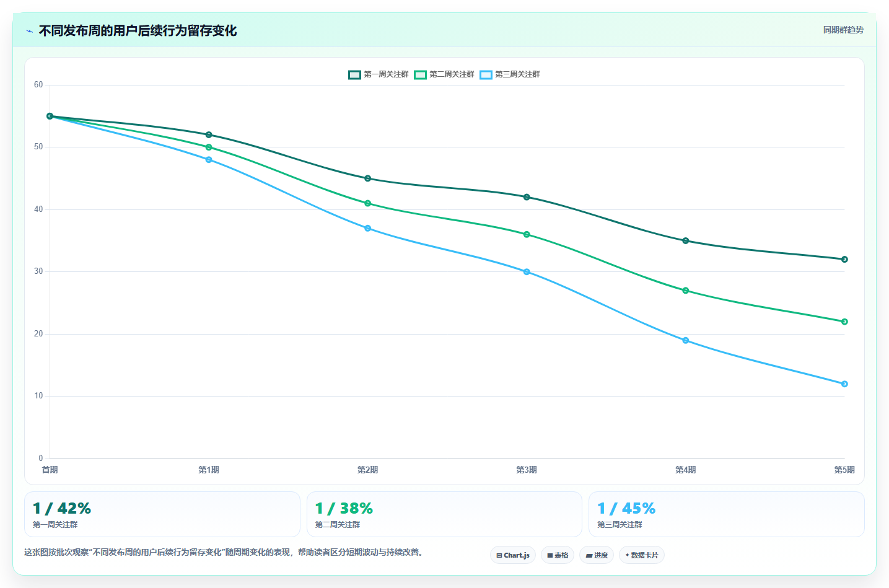This screenshot has width=889, height=588.
Task: Click the 进度 tag chip
Action: (x=597, y=555)
